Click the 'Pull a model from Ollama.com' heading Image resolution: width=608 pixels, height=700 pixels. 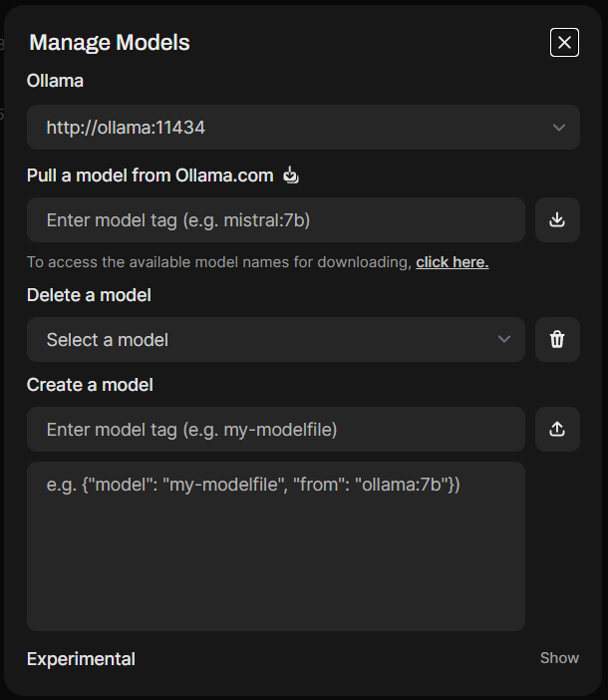click(x=150, y=175)
